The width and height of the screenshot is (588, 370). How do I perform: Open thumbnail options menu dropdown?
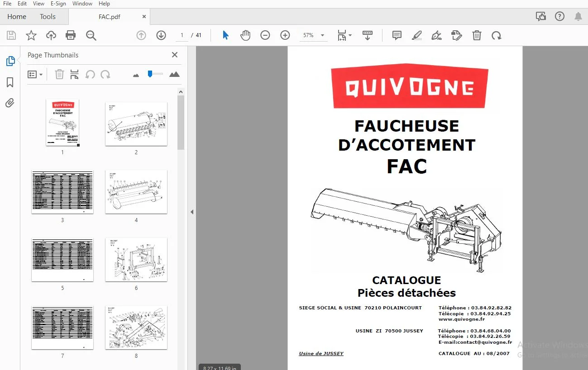click(35, 75)
